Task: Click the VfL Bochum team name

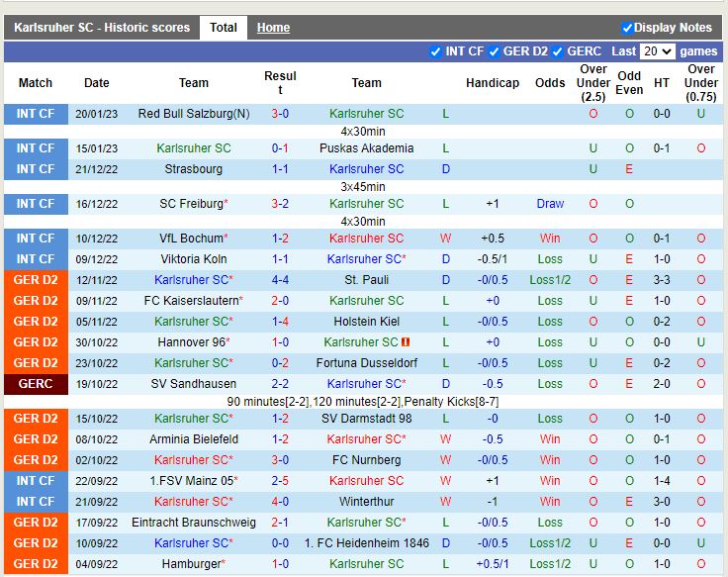Action: (x=191, y=239)
